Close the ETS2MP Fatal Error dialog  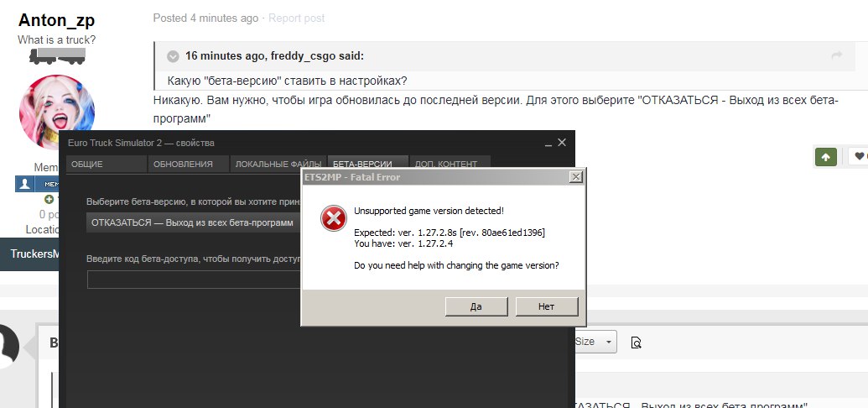pyautogui.click(x=575, y=177)
